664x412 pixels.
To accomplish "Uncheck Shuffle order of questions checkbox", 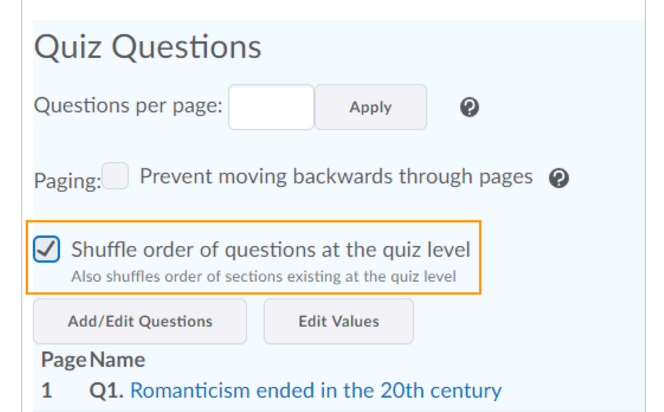I will (47, 249).
